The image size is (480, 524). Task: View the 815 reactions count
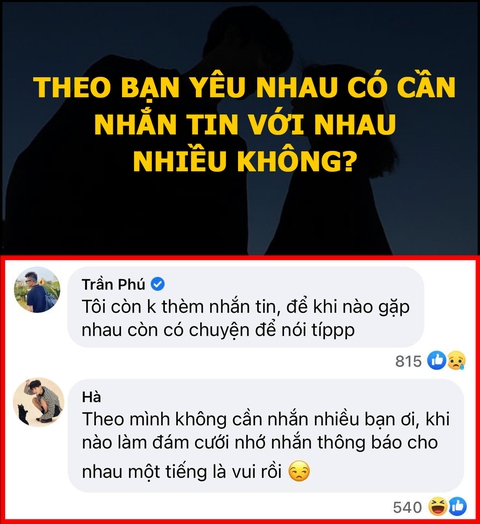click(x=408, y=361)
